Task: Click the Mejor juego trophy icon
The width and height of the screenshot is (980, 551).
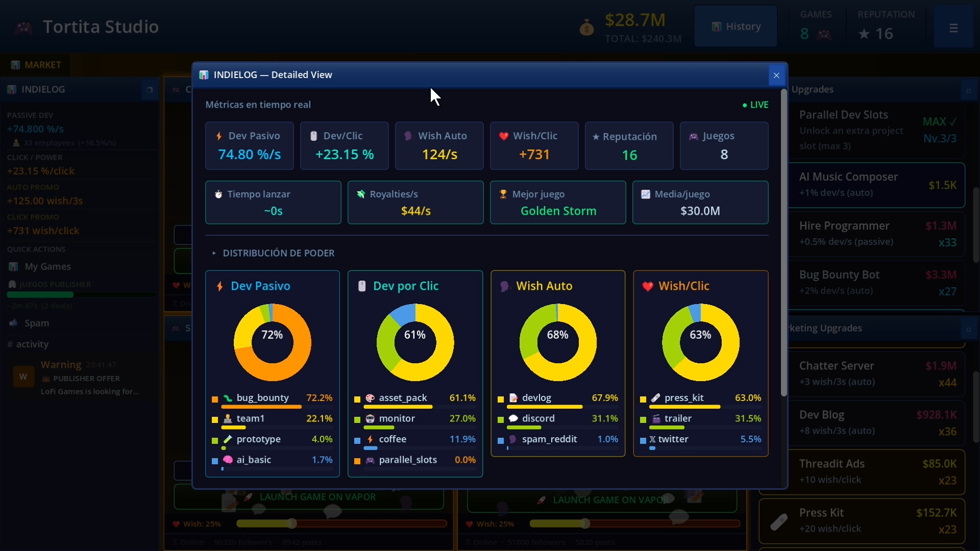Action: pyautogui.click(x=503, y=194)
